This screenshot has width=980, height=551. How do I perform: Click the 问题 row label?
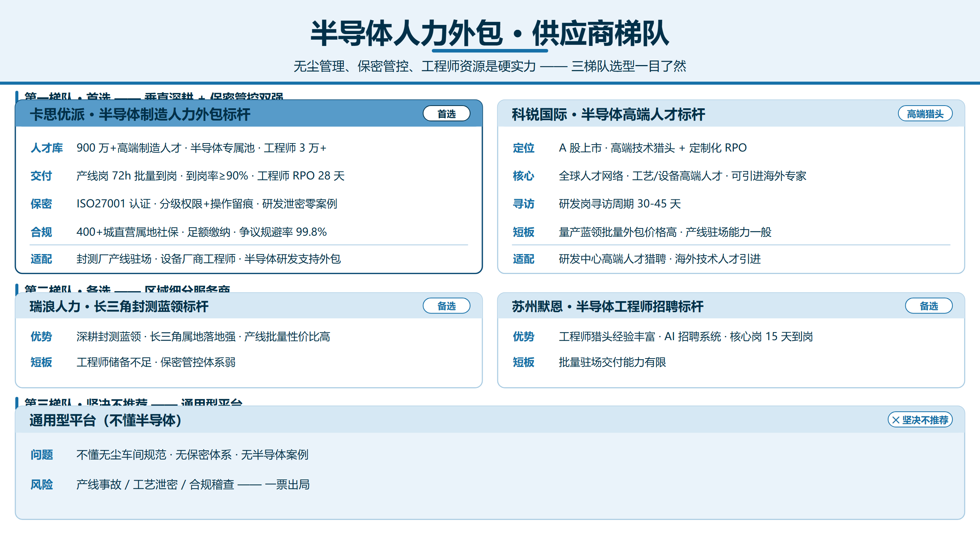pyautogui.click(x=42, y=455)
